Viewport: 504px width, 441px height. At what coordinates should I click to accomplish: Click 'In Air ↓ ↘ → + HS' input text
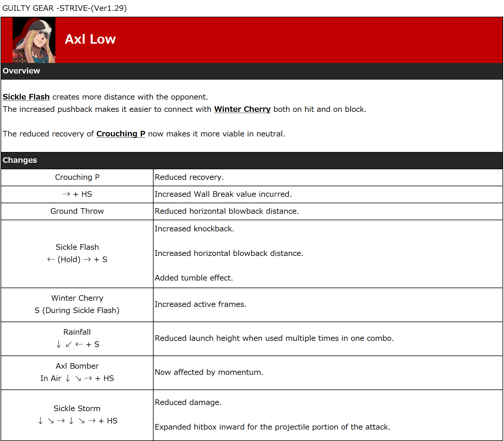77,378
